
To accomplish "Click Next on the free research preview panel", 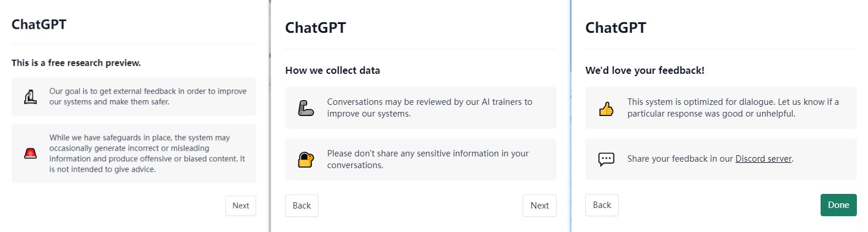I will pos(241,206).
